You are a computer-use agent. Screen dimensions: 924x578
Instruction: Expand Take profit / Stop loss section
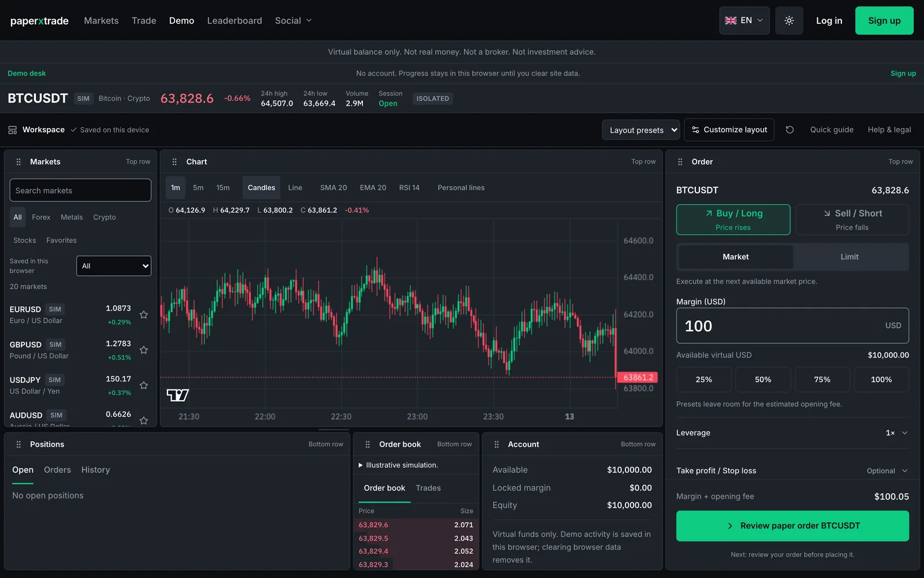pos(792,470)
